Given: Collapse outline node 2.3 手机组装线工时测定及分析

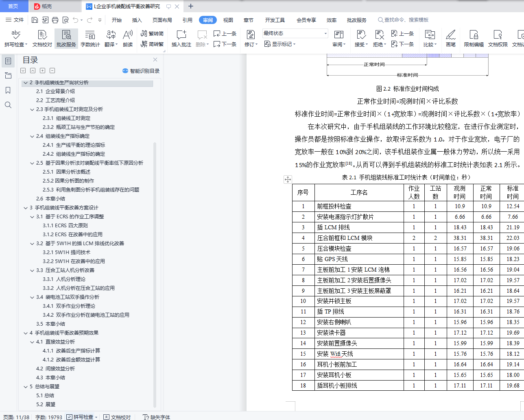Looking at the screenshot, I should 32,109.
